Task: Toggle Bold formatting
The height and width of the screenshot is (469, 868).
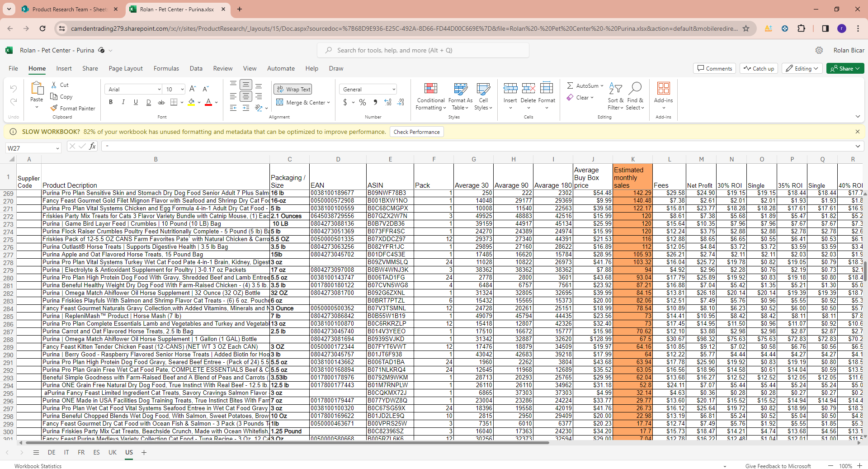Action: [x=111, y=103]
